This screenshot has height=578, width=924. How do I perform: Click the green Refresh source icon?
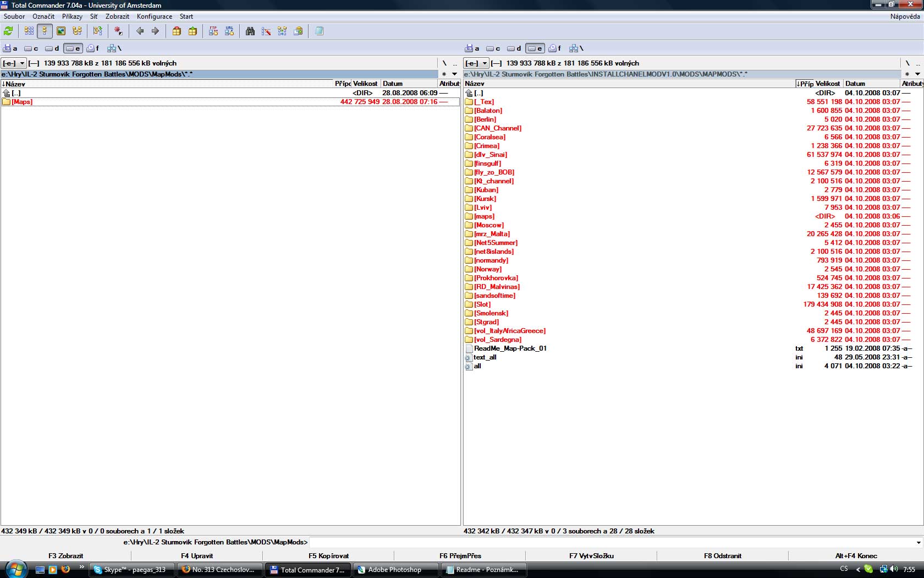tap(8, 31)
